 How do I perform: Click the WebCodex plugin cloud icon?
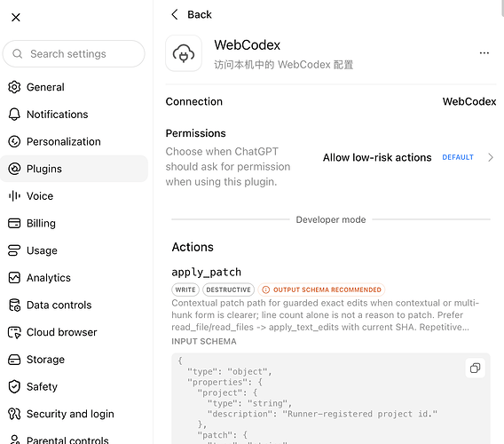pyautogui.click(x=184, y=53)
